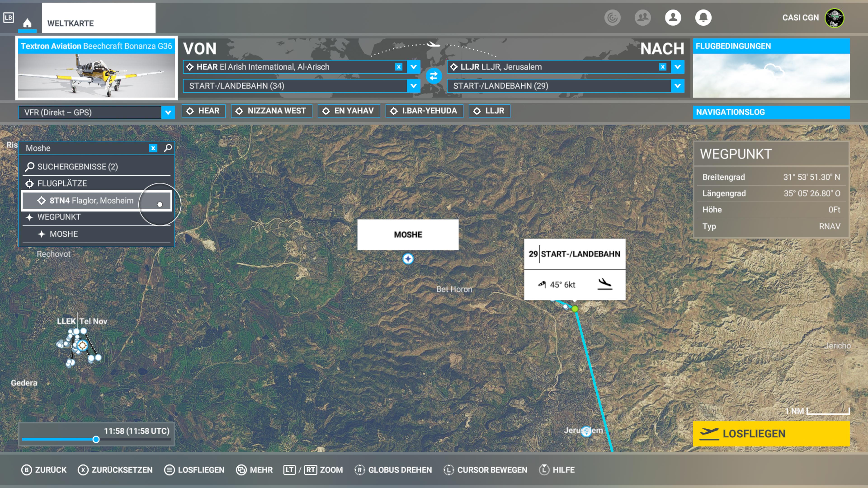Open the FLUGBEDINGUNGEN weather panel
Screen dimensions: 868x488
coord(771,68)
